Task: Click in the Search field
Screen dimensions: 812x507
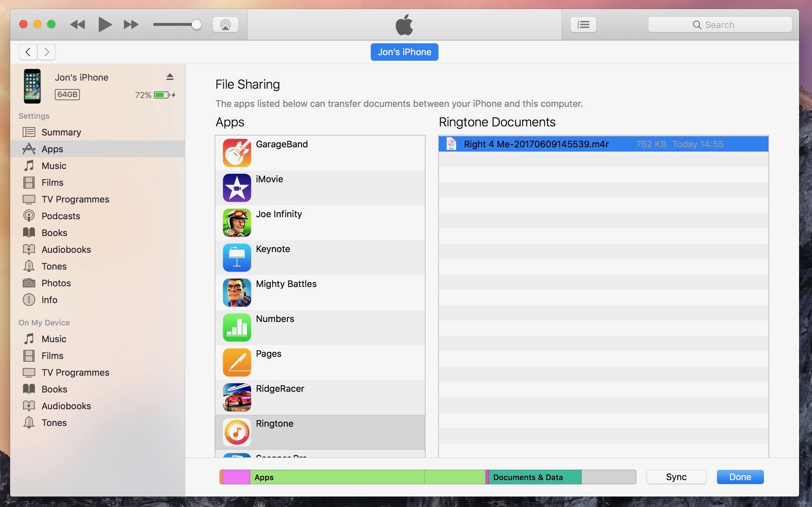Action: click(x=720, y=24)
